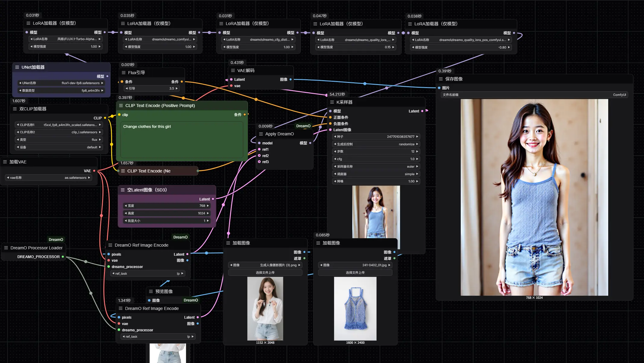Click the Flux引导 node menu icon
Image resolution: width=644 pixels, height=363 pixels.
[x=124, y=73]
